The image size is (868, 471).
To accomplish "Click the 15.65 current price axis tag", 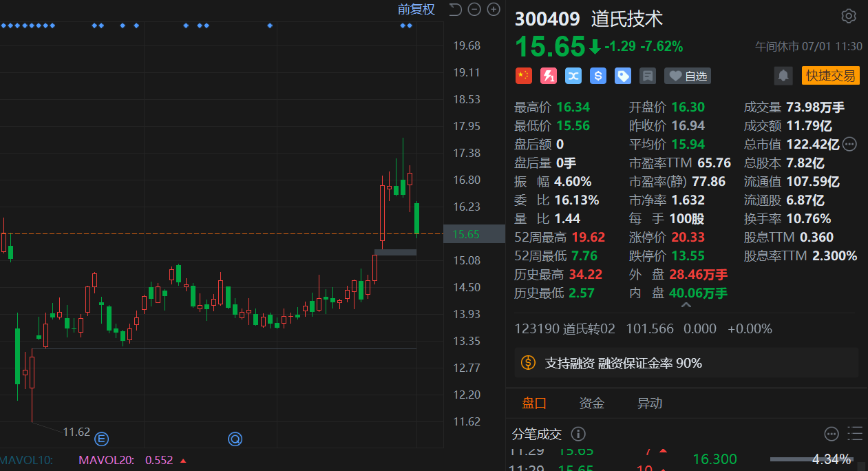I will (x=474, y=234).
